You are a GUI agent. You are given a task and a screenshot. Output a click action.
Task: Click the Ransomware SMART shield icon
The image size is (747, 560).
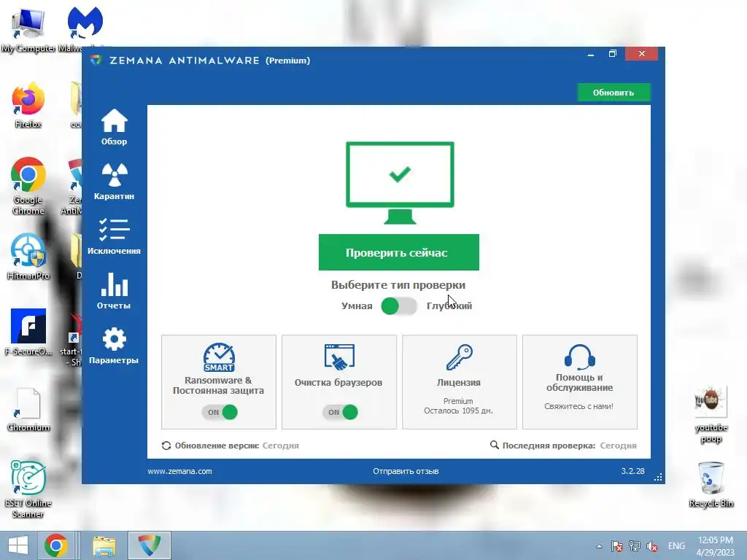click(x=219, y=357)
